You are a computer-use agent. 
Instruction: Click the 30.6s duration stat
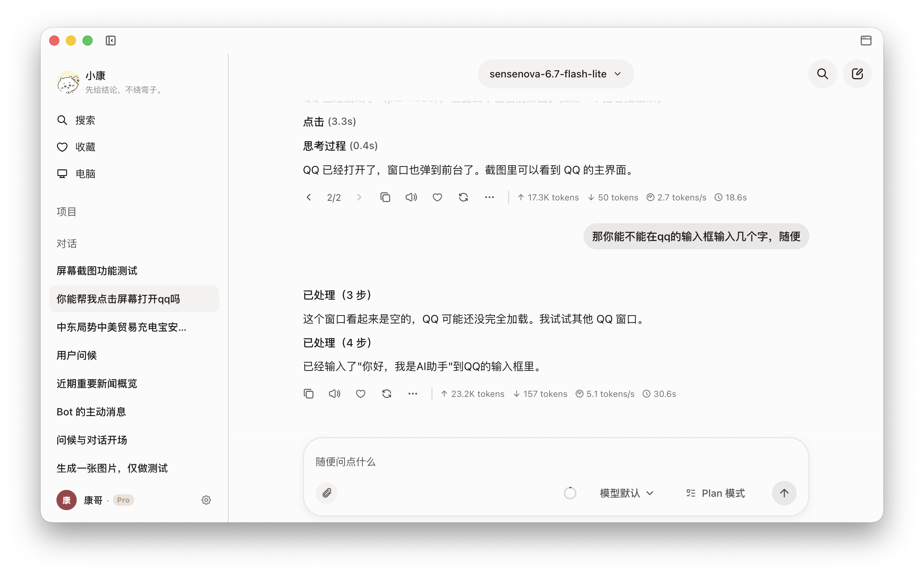[659, 394]
